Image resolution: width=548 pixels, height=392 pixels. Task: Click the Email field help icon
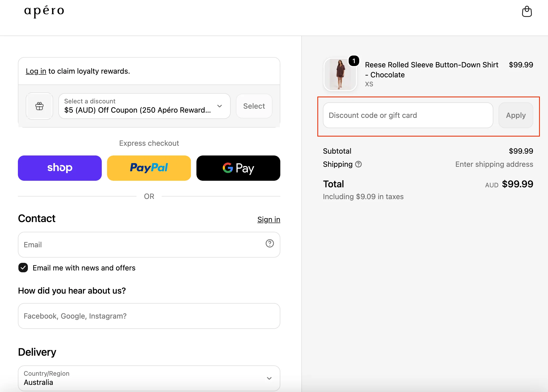270,244
